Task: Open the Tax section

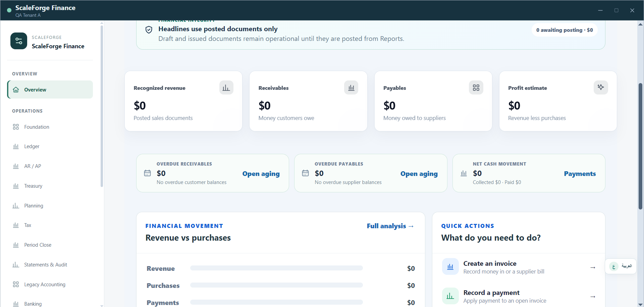Action: (x=50, y=225)
